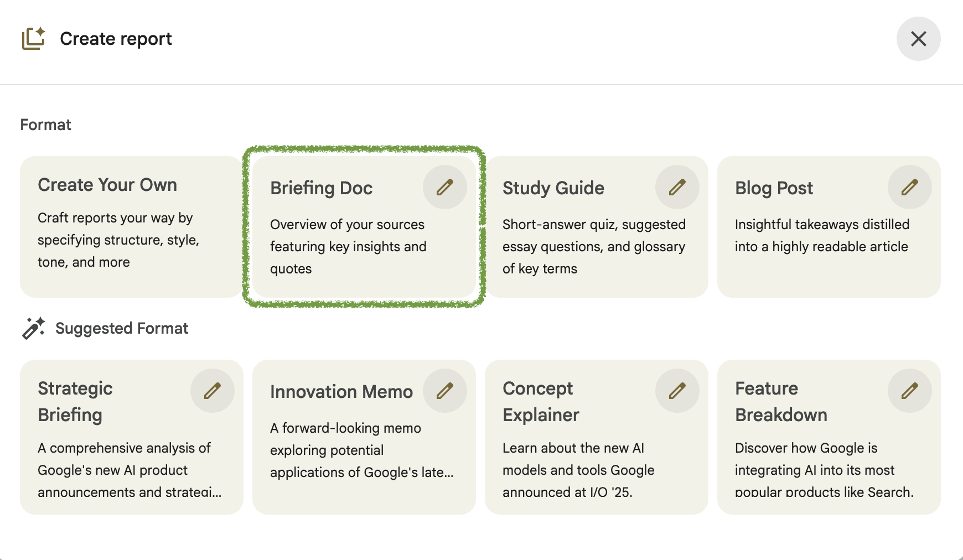Viewport: 963px width, 560px height.
Task: Edit the Strategic Briefing suggestion
Action: pos(212,391)
